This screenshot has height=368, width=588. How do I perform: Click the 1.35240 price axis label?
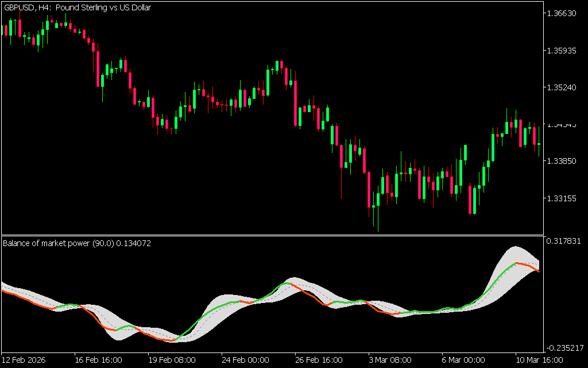point(563,88)
